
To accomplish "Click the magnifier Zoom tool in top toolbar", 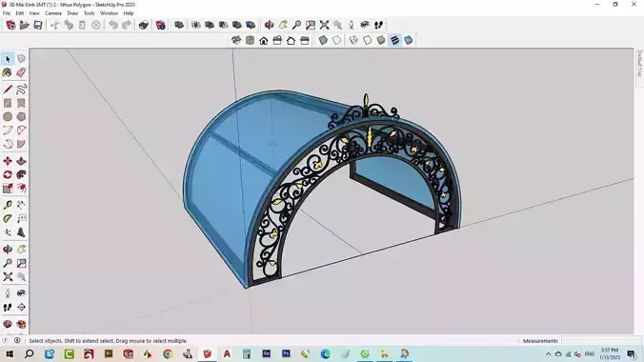I will (x=296, y=25).
